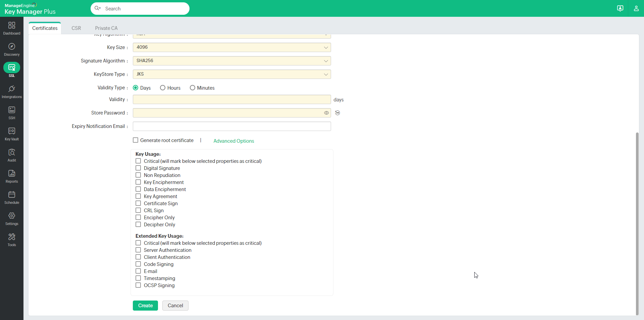
Task: Check Non Repudiation option
Action: coord(138,175)
